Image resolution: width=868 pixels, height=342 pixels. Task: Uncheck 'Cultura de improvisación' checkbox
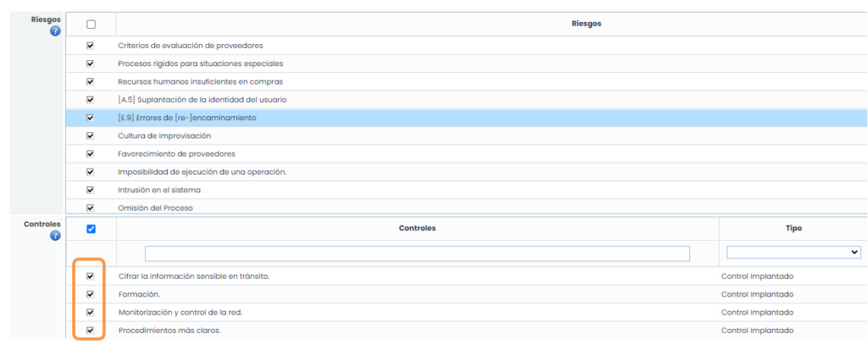(91, 136)
